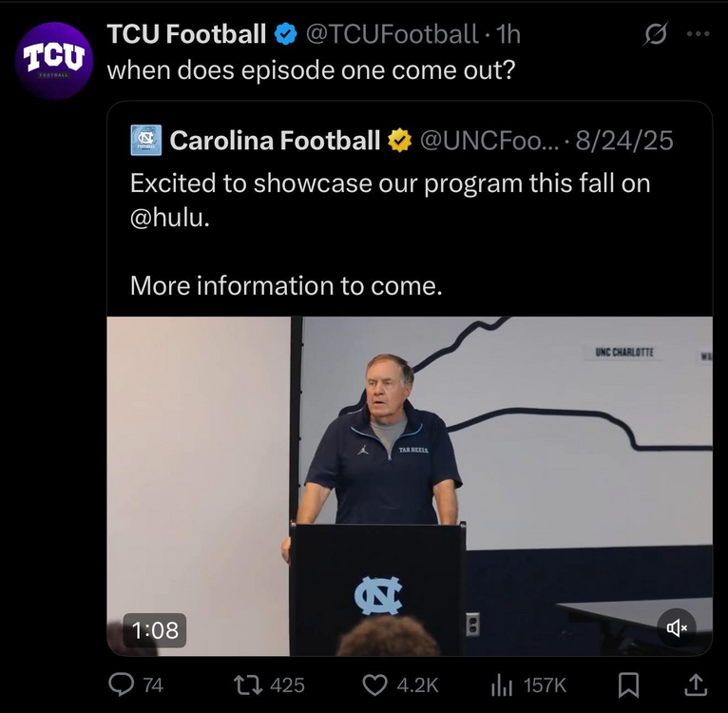Open the quoted tweet's 8/24/25 date

click(x=623, y=141)
